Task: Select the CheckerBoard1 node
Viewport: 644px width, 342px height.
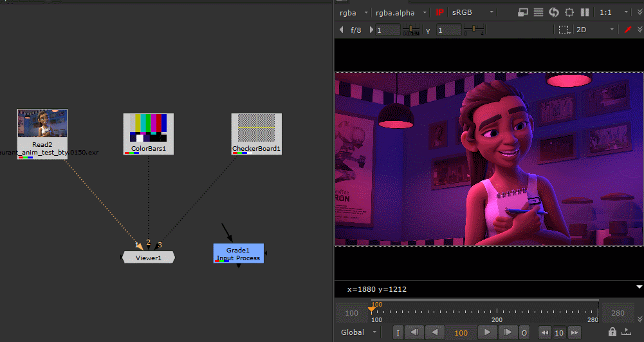Action: point(256,134)
